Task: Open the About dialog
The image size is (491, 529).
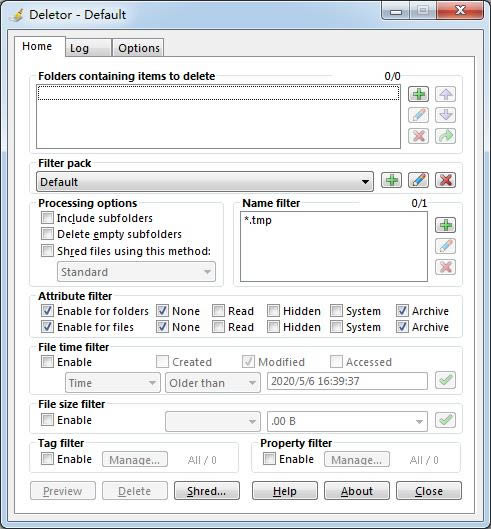Action: 357,491
